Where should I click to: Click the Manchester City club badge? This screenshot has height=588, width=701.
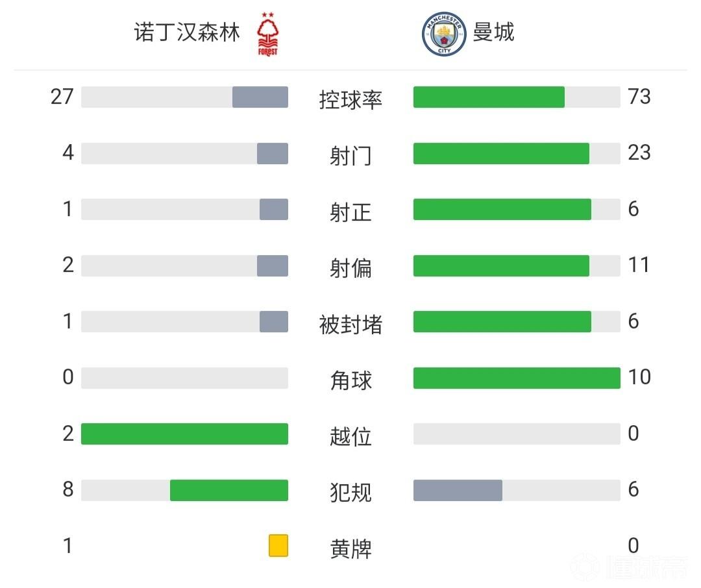point(445,34)
